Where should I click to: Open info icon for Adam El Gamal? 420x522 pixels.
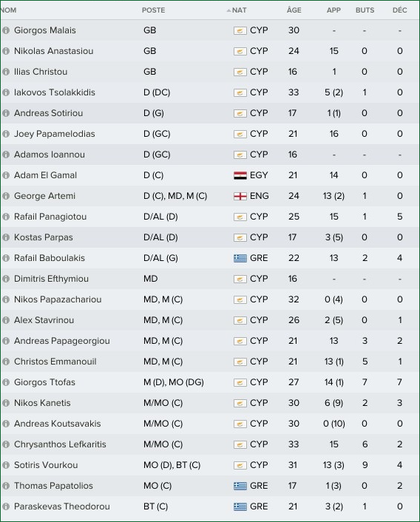click(6, 175)
